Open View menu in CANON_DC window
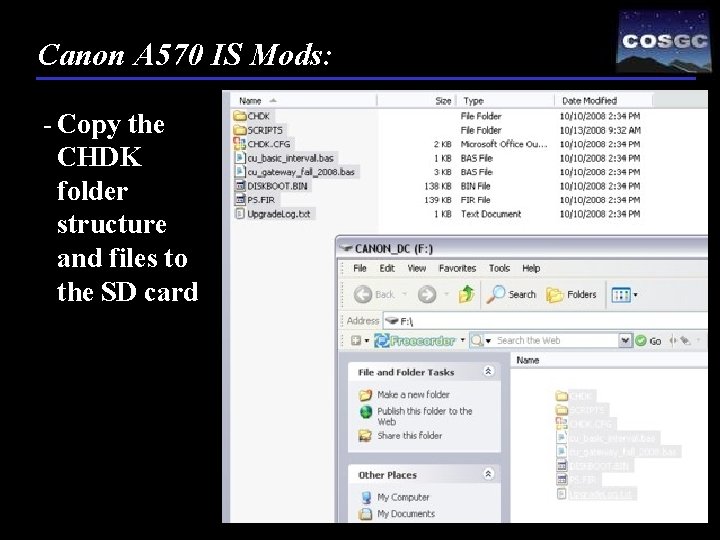Image resolution: width=720 pixels, height=540 pixels. point(416,268)
